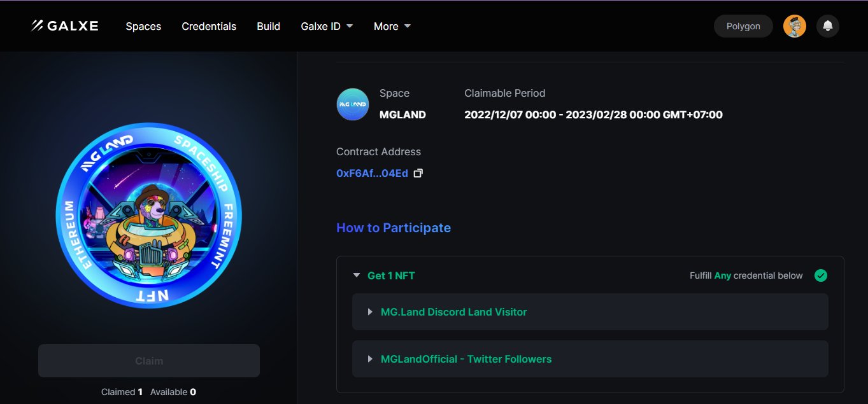Click the Available 0 counter
Screen dimensions: 868x404
tap(173, 392)
